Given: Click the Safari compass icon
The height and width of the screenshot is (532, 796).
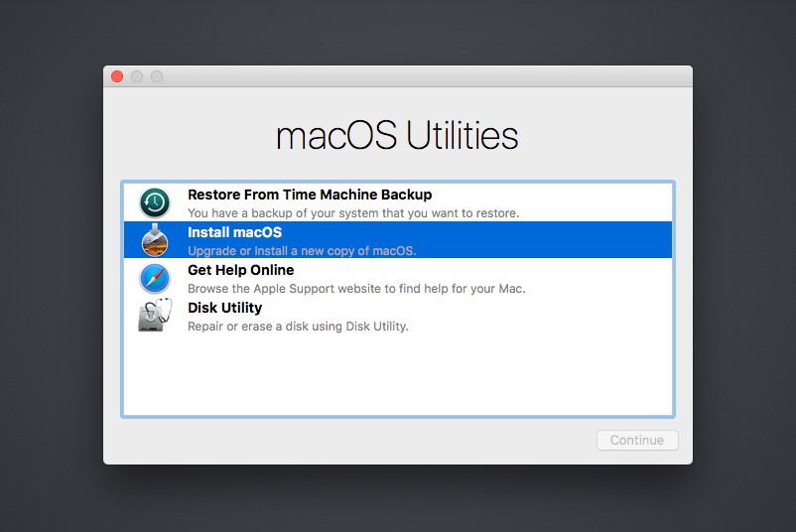Looking at the screenshot, I should 155,278.
